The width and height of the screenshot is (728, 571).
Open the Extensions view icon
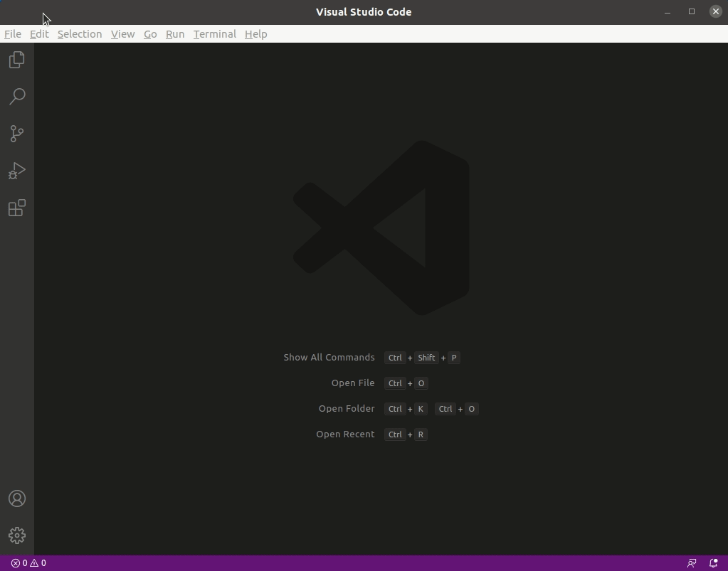coord(16,208)
